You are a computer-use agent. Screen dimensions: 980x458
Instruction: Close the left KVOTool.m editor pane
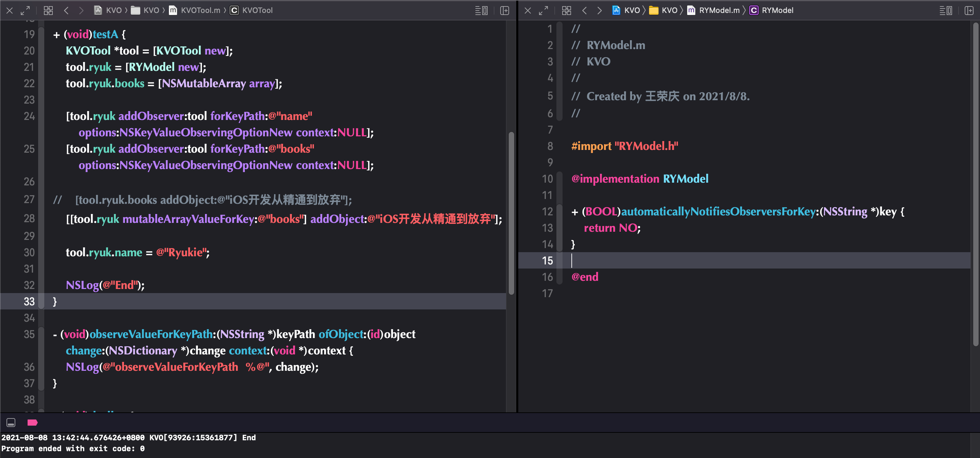pyautogui.click(x=10, y=10)
